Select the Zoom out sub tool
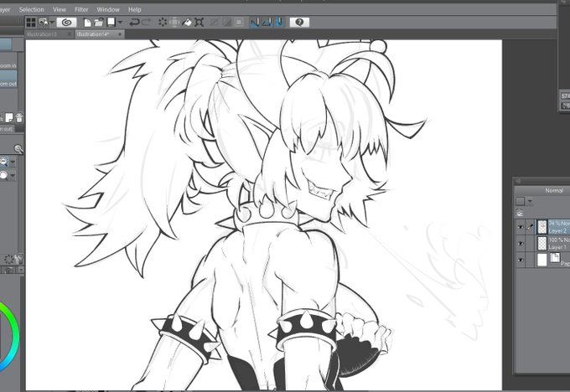 coord(8,80)
